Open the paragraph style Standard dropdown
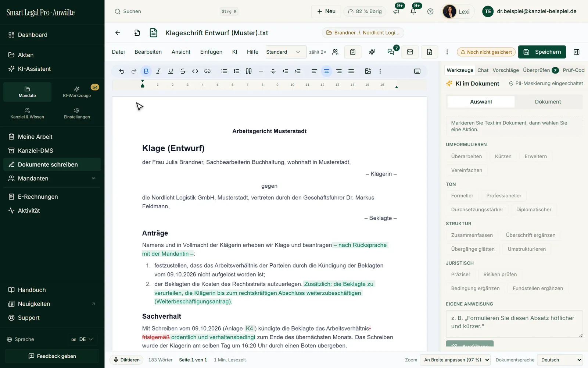Screen dimensions: 588x368 (285, 52)
